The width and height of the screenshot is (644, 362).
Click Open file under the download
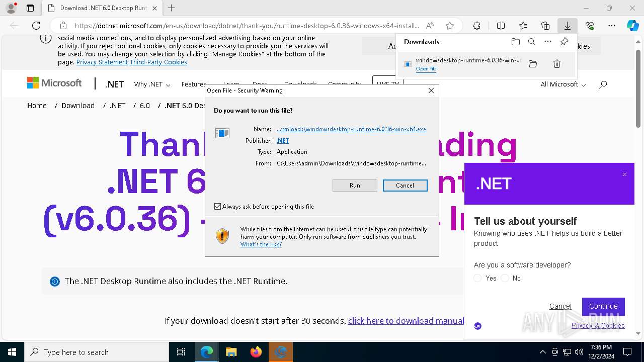click(426, 69)
